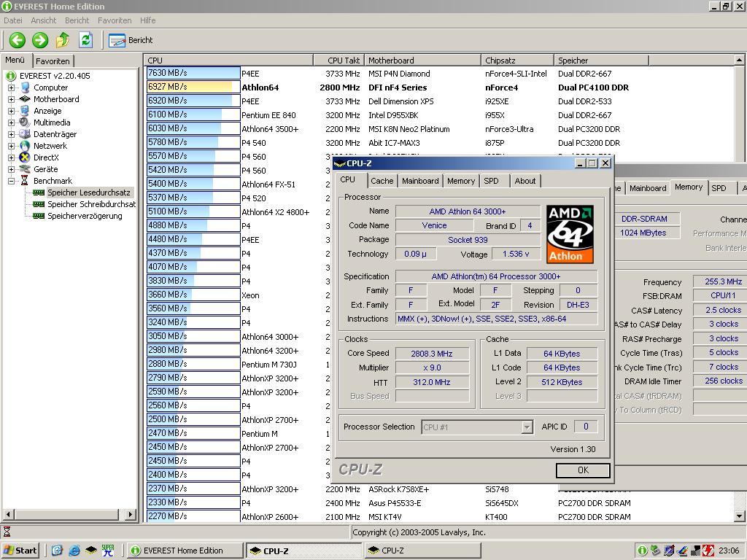Click the Windows Start button
The height and width of the screenshot is (560, 747).
pos(20,551)
